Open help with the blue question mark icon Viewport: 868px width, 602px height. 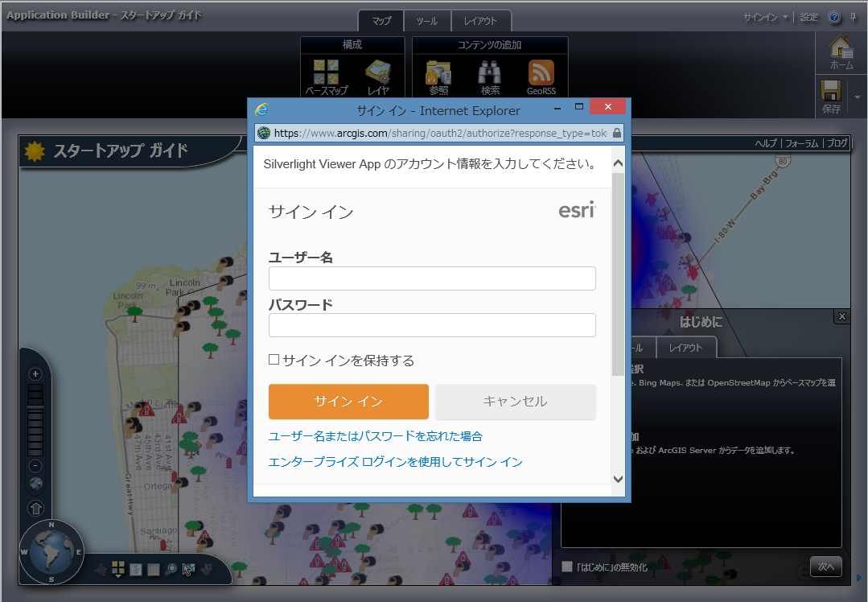point(833,17)
